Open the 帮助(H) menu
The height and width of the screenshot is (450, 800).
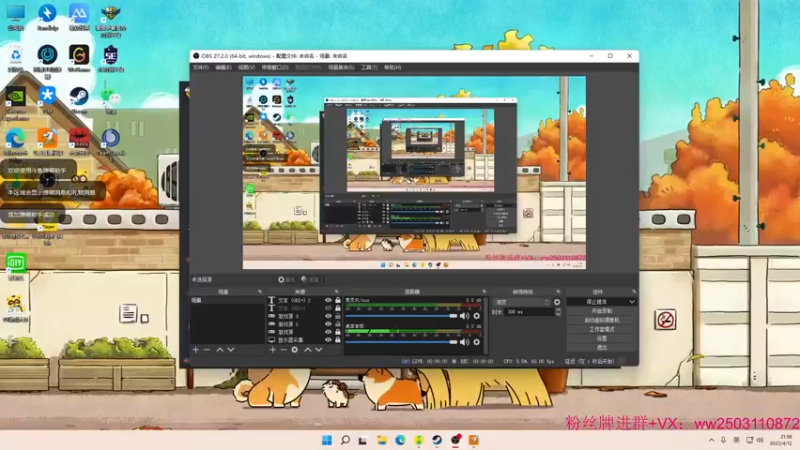point(392,67)
